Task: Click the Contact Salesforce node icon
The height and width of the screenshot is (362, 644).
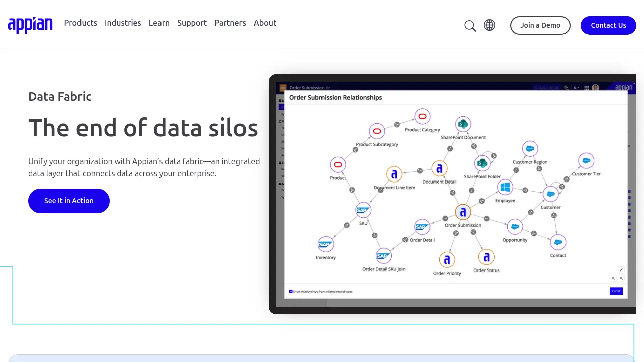Action: (x=557, y=242)
